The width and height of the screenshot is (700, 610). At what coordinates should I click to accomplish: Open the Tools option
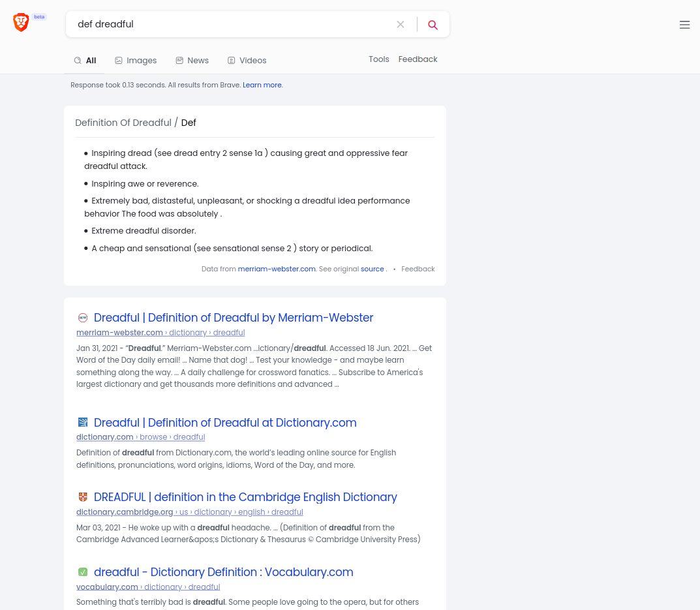378,59
